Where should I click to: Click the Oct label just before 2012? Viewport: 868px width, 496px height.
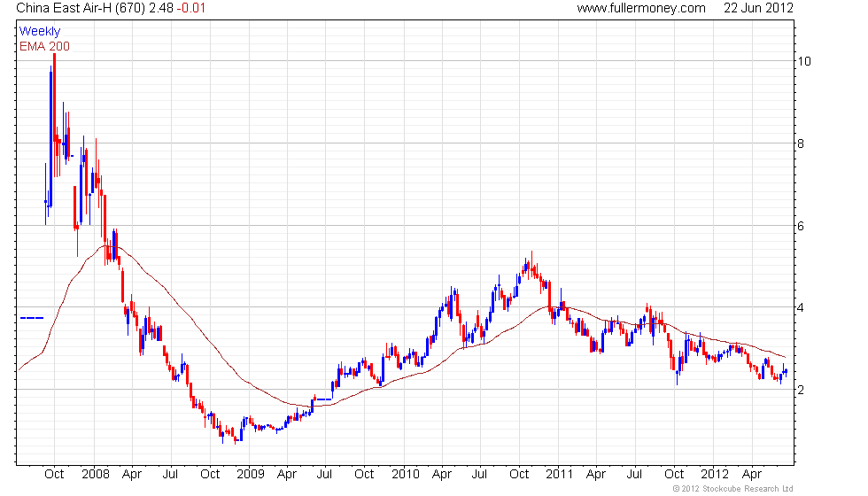point(674,475)
